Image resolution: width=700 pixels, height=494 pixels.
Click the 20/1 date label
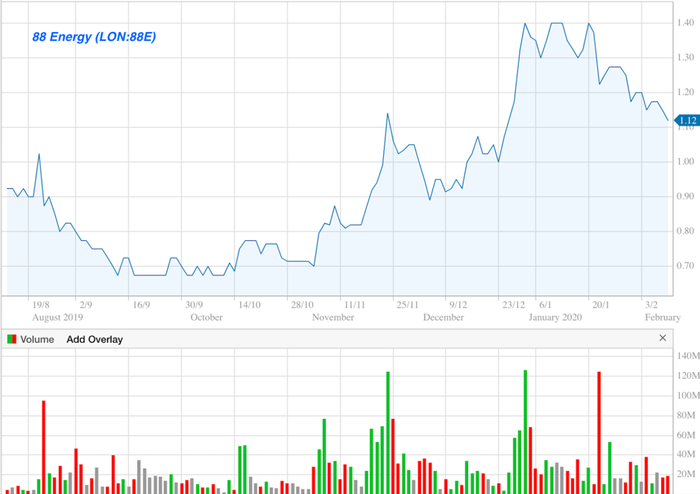click(600, 305)
